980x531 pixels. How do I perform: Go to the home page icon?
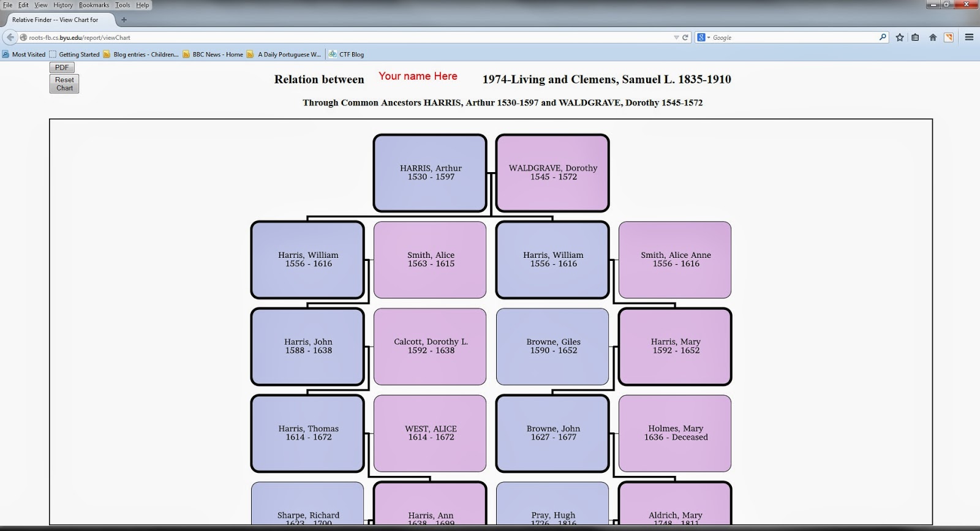933,37
